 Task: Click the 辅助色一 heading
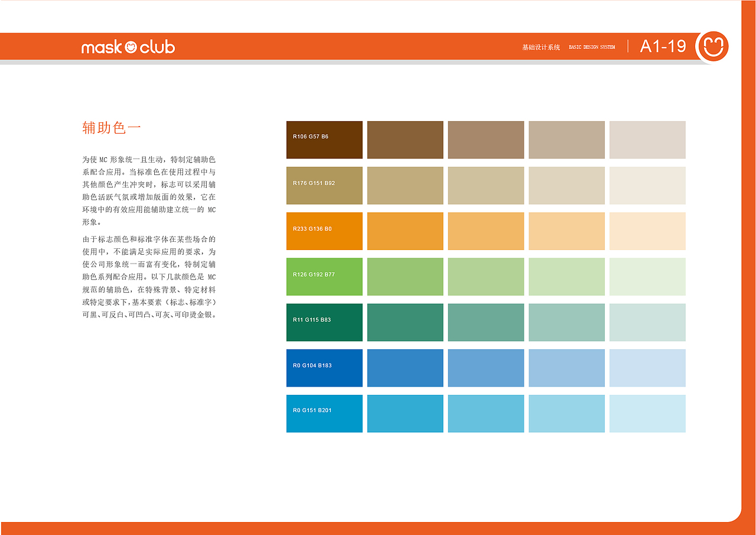112,128
